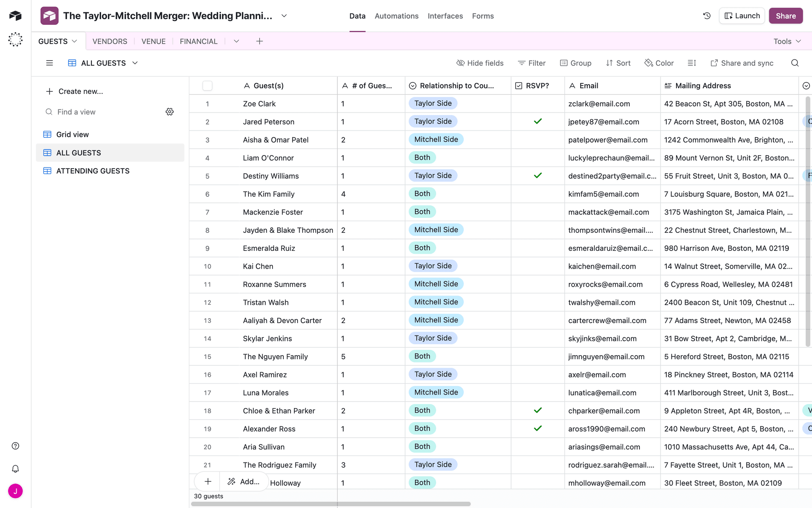Click the Launch button
The image size is (812, 508).
(x=742, y=15)
